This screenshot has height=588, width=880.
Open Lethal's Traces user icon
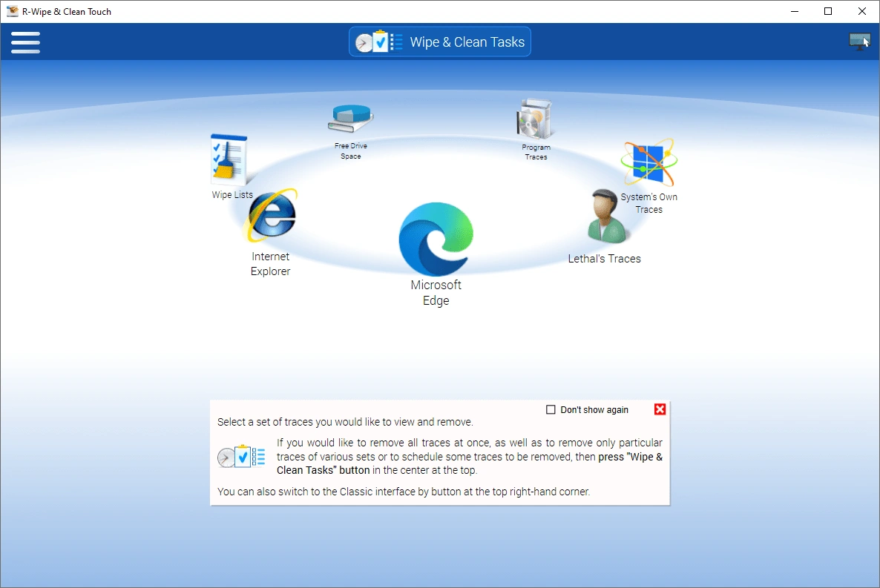click(x=607, y=216)
